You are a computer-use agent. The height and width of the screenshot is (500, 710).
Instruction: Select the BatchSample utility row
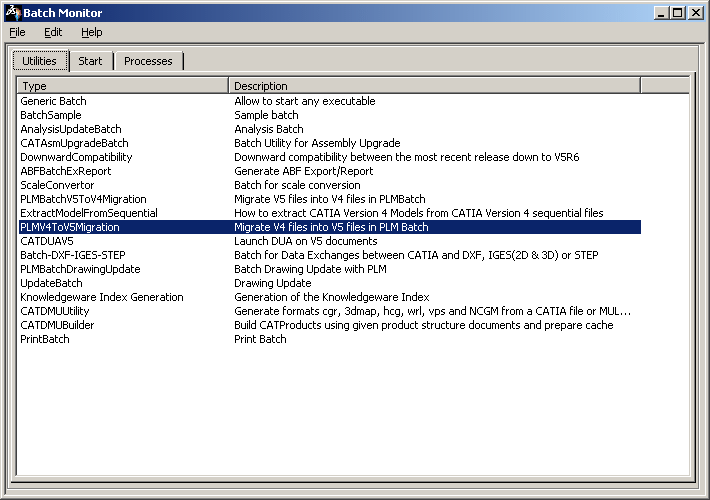pos(51,115)
